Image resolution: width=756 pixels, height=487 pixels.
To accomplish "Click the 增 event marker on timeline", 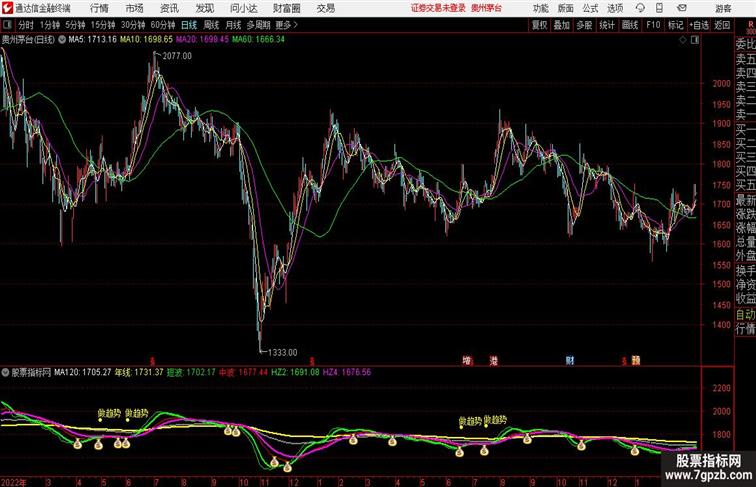I will coord(466,360).
